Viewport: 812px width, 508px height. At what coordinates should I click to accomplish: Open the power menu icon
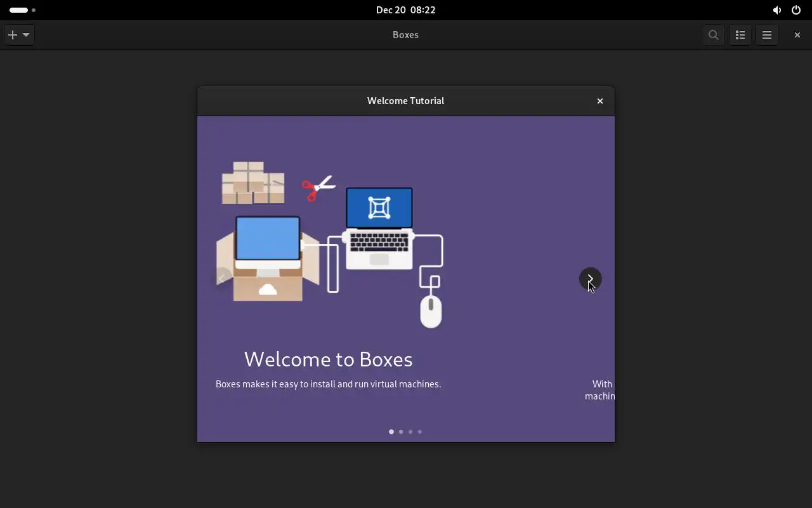coord(796,10)
